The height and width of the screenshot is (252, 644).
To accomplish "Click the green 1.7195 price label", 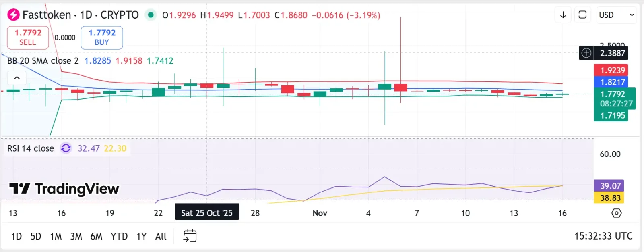I will [611, 115].
